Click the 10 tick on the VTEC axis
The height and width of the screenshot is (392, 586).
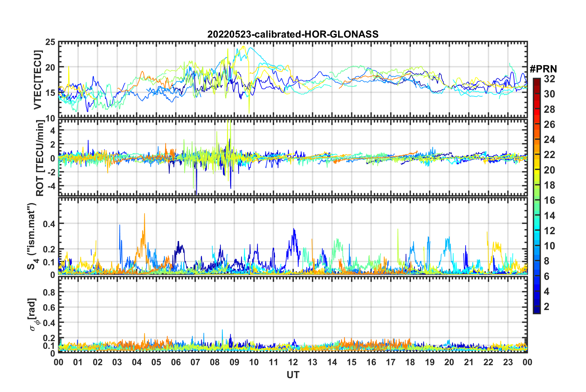pyautogui.click(x=50, y=118)
